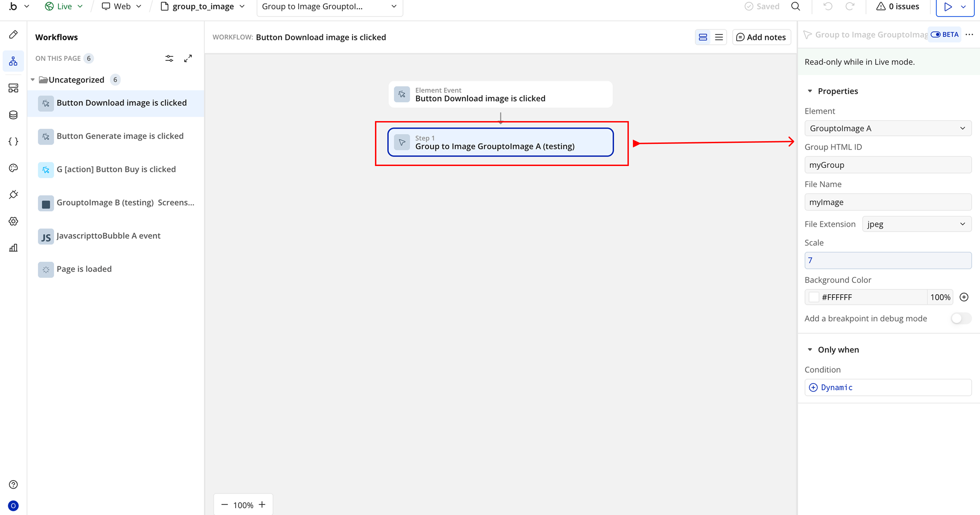
Task: Click the Add notes button
Action: (x=761, y=37)
